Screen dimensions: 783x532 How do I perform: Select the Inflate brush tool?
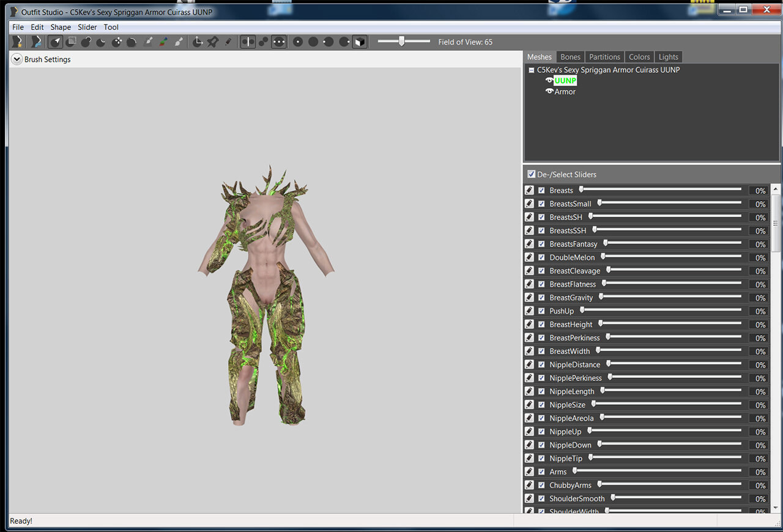coord(86,42)
